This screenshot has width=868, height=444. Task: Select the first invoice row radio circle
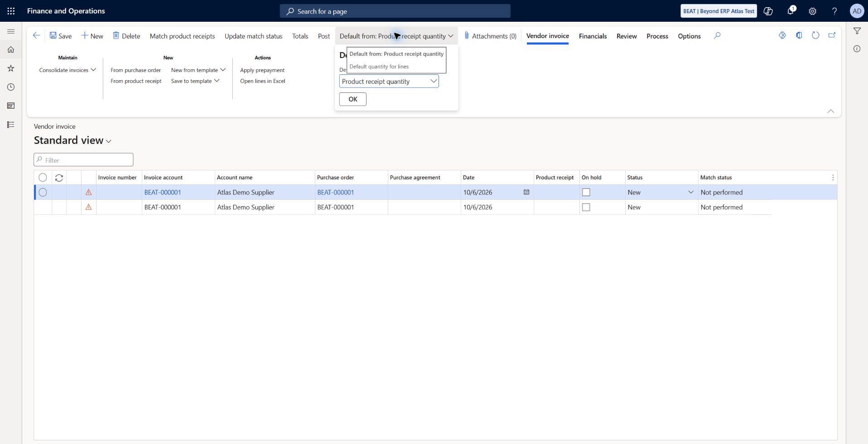coord(43,193)
